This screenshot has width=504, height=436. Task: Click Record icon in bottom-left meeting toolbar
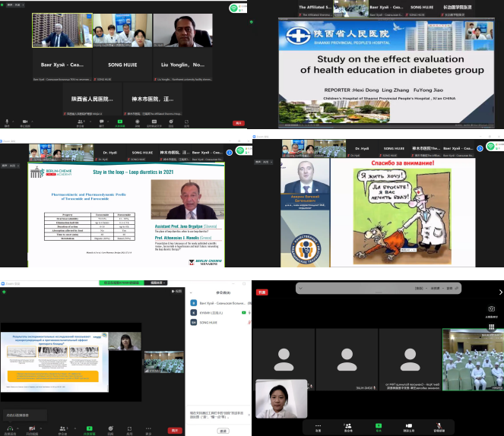coord(110,427)
